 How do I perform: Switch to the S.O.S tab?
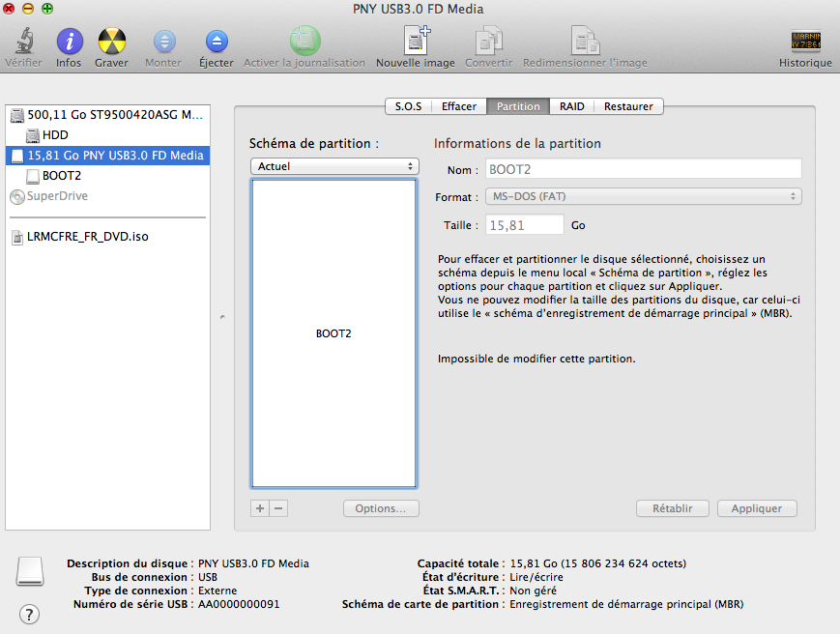pyautogui.click(x=408, y=106)
